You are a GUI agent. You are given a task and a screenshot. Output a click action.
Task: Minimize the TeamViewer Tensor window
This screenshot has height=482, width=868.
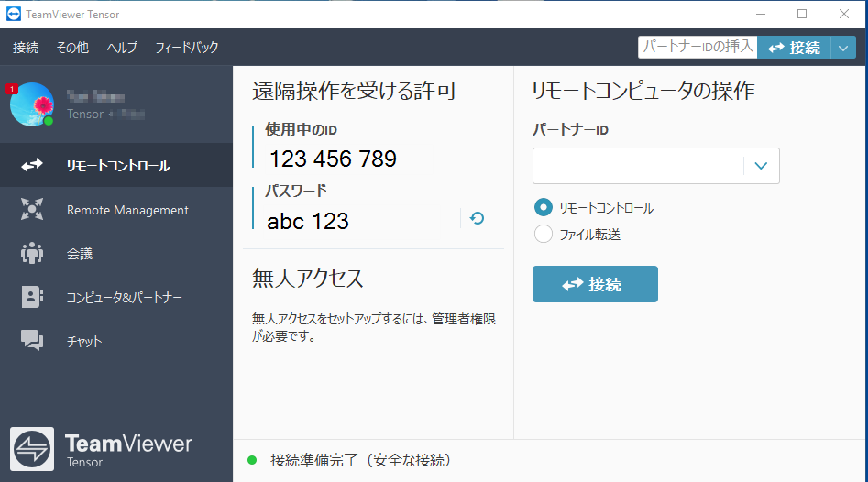(x=761, y=14)
